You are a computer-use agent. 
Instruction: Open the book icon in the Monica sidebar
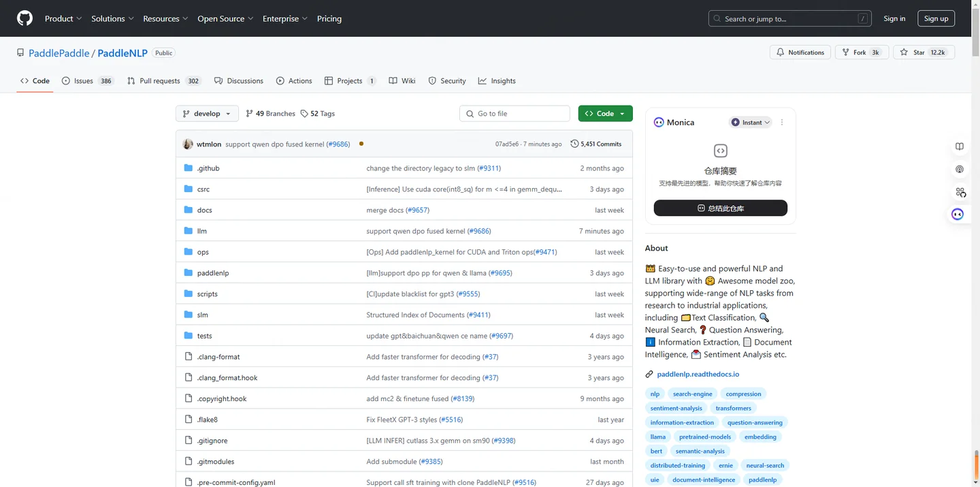(x=960, y=146)
